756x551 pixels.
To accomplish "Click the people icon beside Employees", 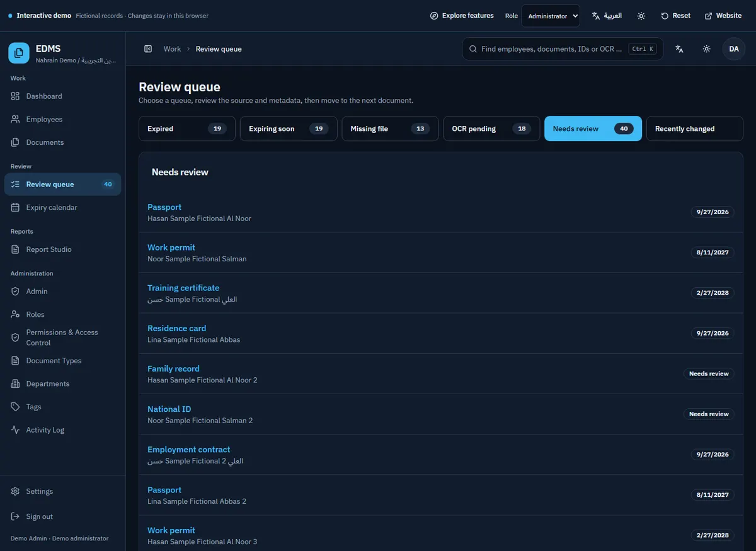I will click(16, 120).
